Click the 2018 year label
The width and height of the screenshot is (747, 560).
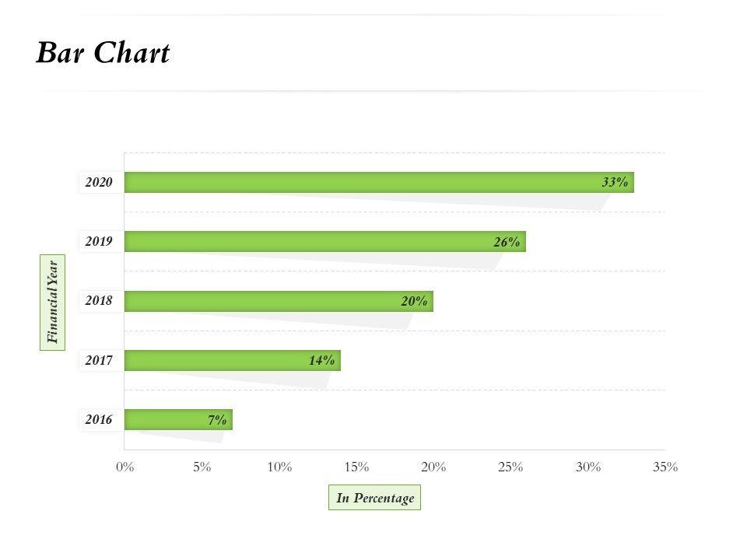(100, 301)
